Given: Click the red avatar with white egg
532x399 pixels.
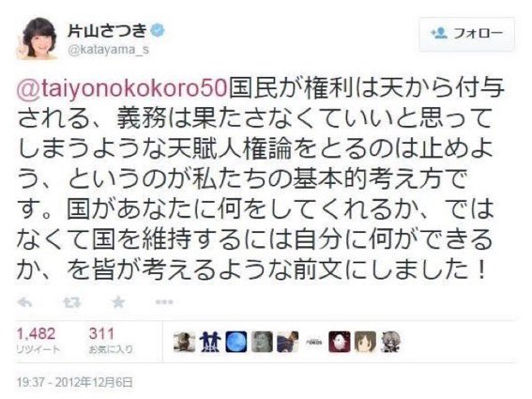Looking at the screenshot, I should click(340, 342).
